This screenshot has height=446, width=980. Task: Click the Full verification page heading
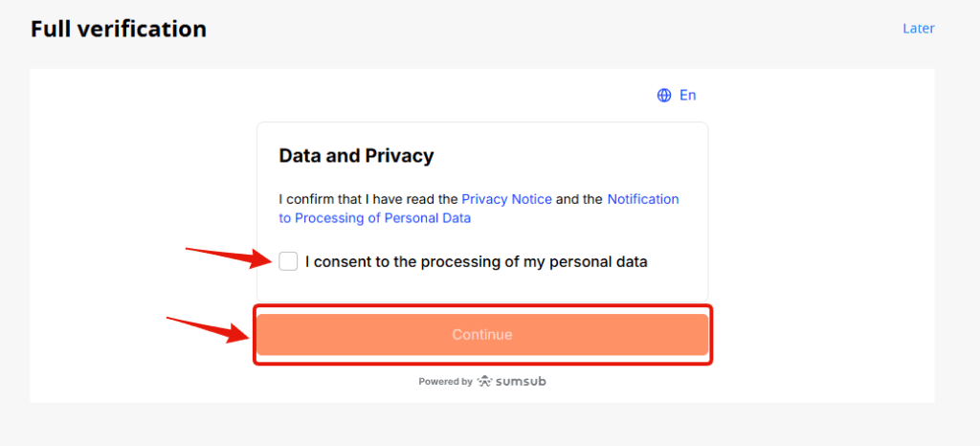[x=118, y=30]
